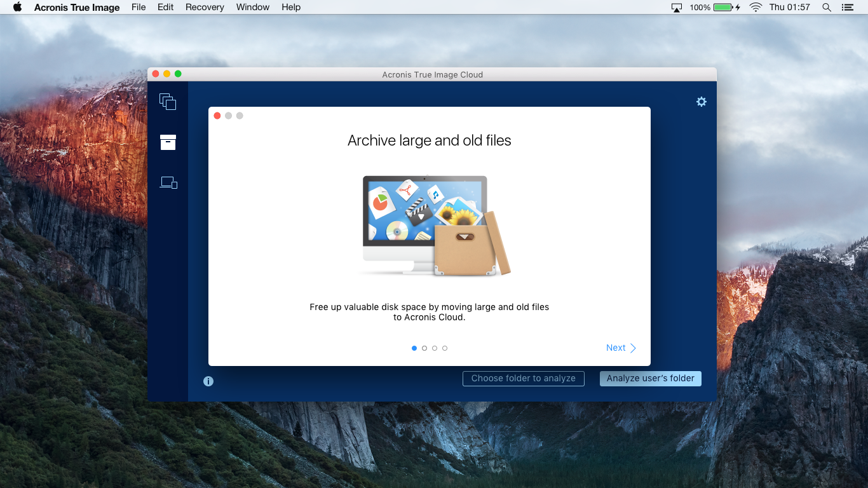Screen dimensions: 868x488
Task: Open the Acronis True Image app menu
Action: tap(77, 8)
